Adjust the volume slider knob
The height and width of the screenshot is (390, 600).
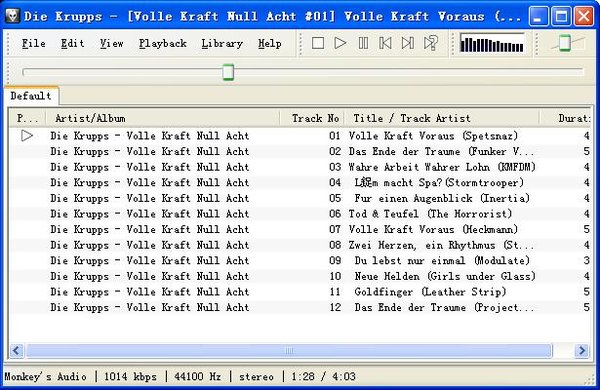[565, 43]
